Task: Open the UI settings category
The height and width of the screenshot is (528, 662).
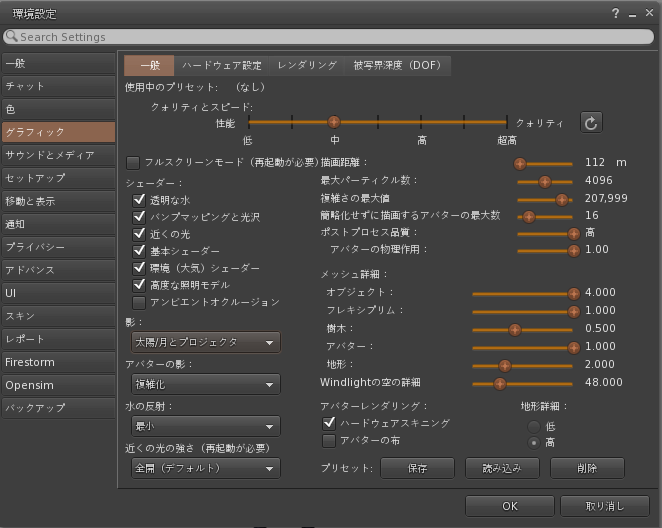Action: point(58,293)
